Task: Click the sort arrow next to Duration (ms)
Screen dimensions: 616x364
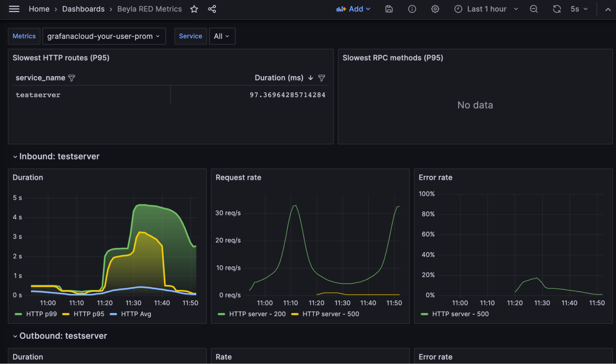Action: (310, 78)
